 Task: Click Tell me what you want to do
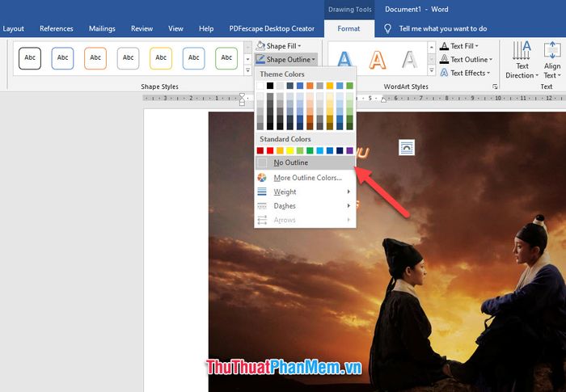pyautogui.click(x=443, y=28)
